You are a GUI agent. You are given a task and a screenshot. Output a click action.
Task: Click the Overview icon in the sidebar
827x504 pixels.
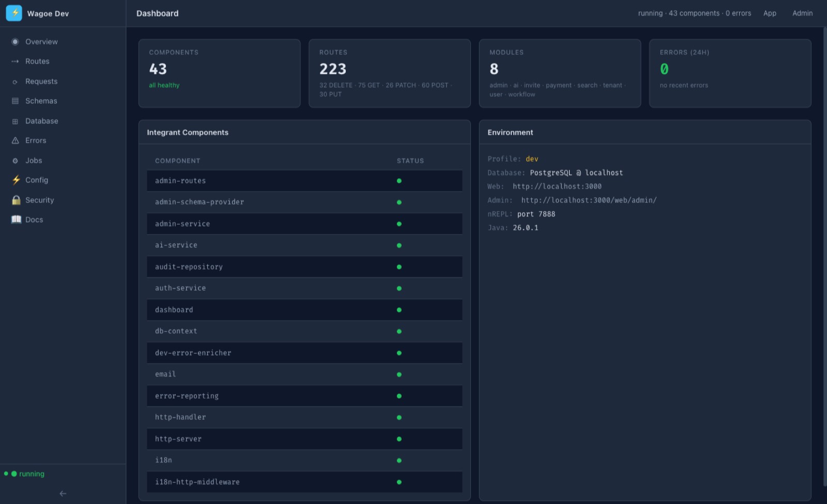point(15,42)
